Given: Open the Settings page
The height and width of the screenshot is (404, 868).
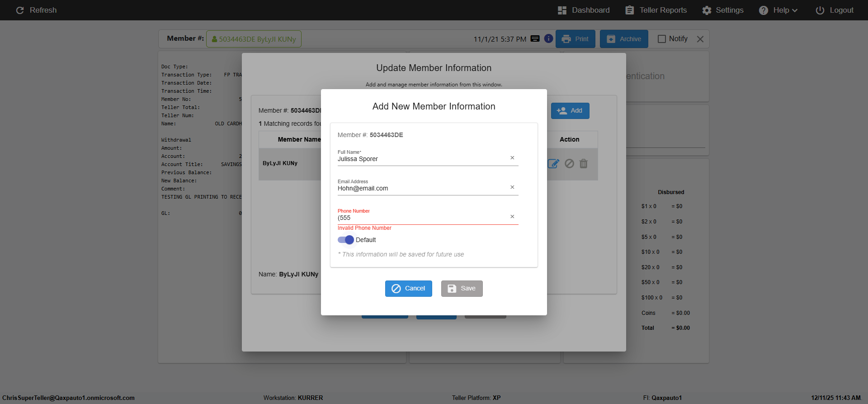Looking at the screenshot, I should click(723, 10).
